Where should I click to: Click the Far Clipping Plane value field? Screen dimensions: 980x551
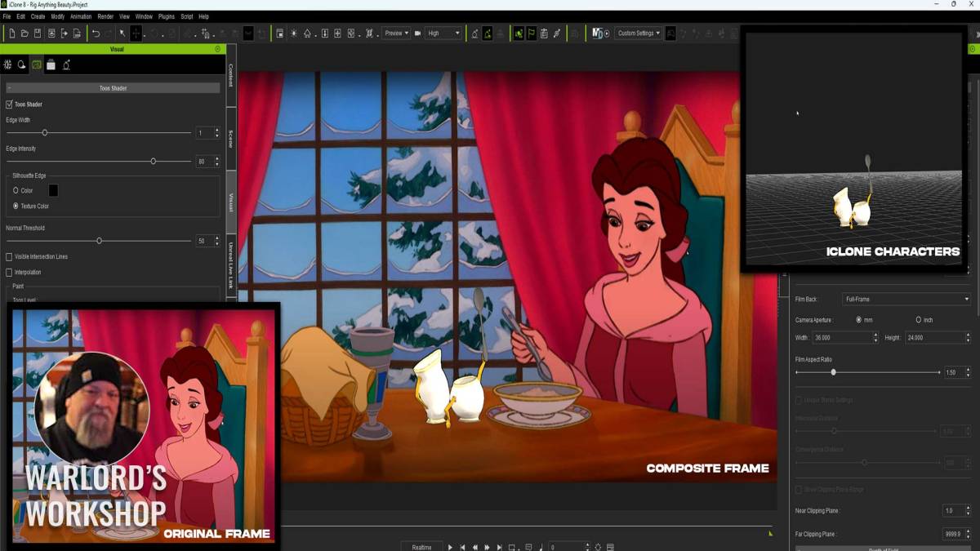click(953, 534)
